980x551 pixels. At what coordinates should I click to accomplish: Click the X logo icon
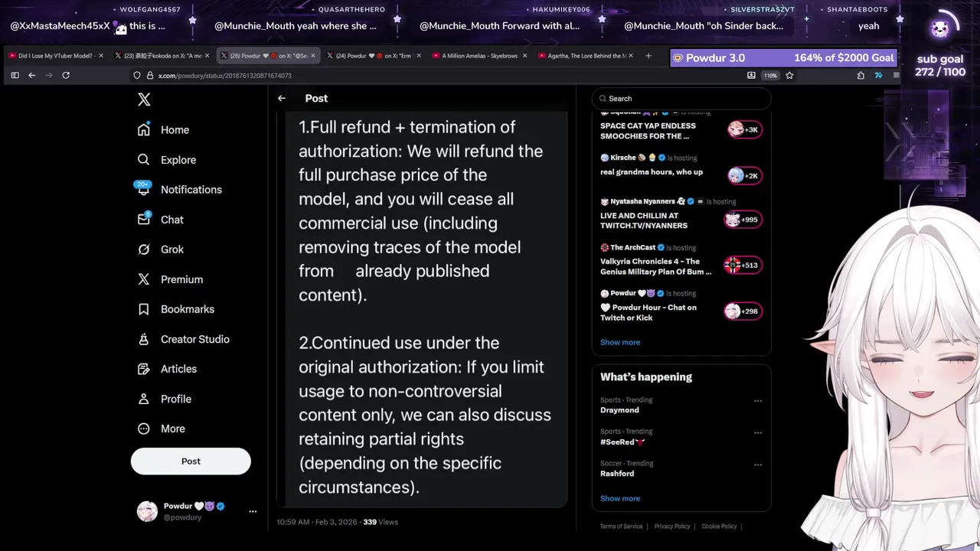(x=144, y=99)
